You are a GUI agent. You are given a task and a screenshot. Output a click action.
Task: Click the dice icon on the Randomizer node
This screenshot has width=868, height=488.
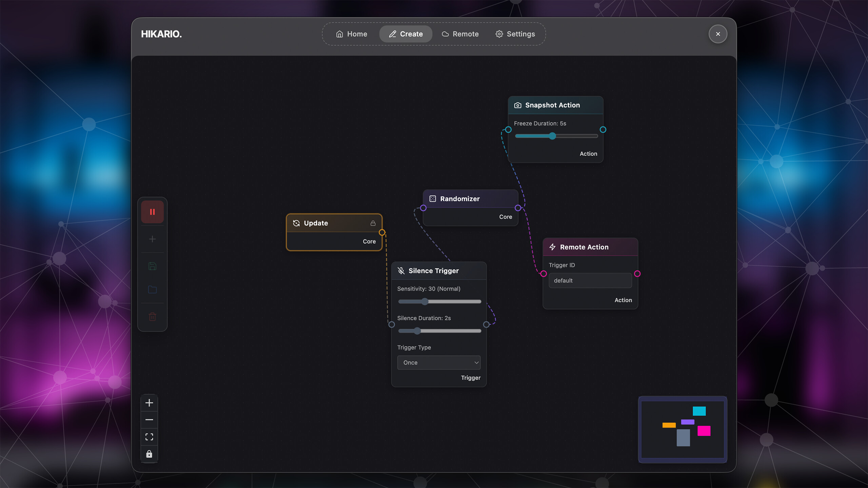(x=432, y=199)
